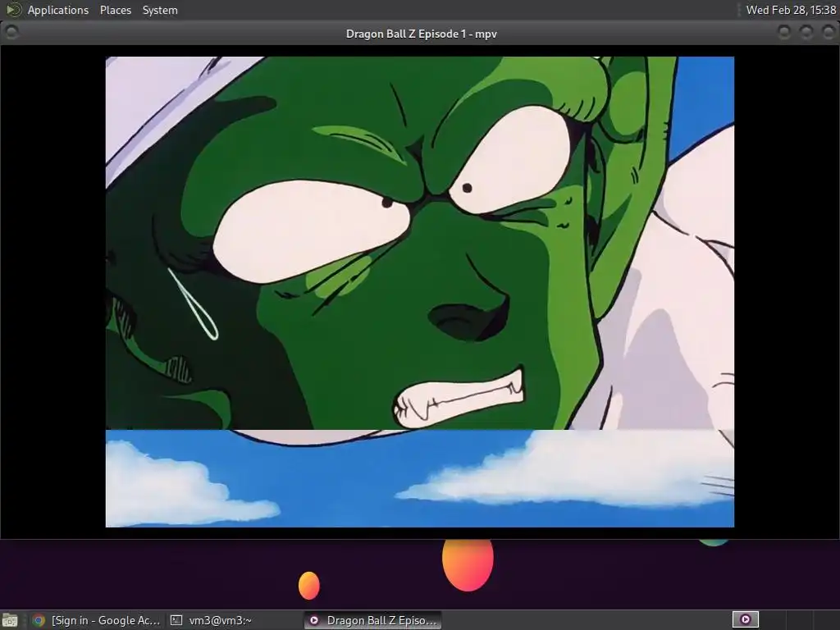Open the Places menu
840x630 pixels.
(x=115, y=10)
